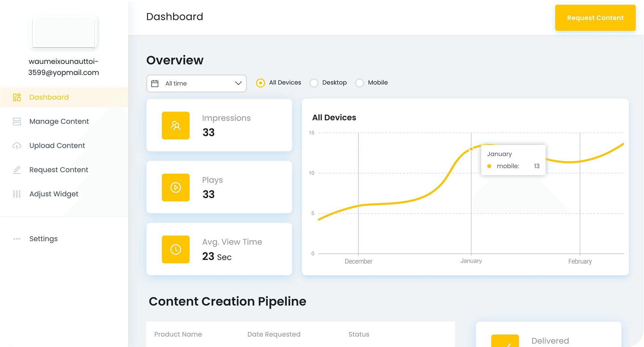
Task: Click the Dashboard grid icon in sidebar
Action: click(17, 97)
